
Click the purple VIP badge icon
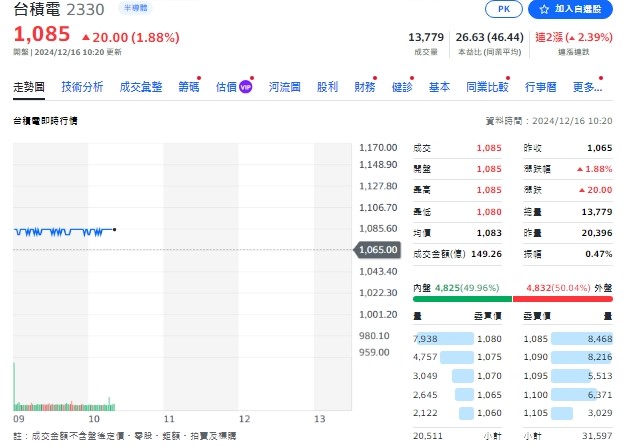pos(246,87)
